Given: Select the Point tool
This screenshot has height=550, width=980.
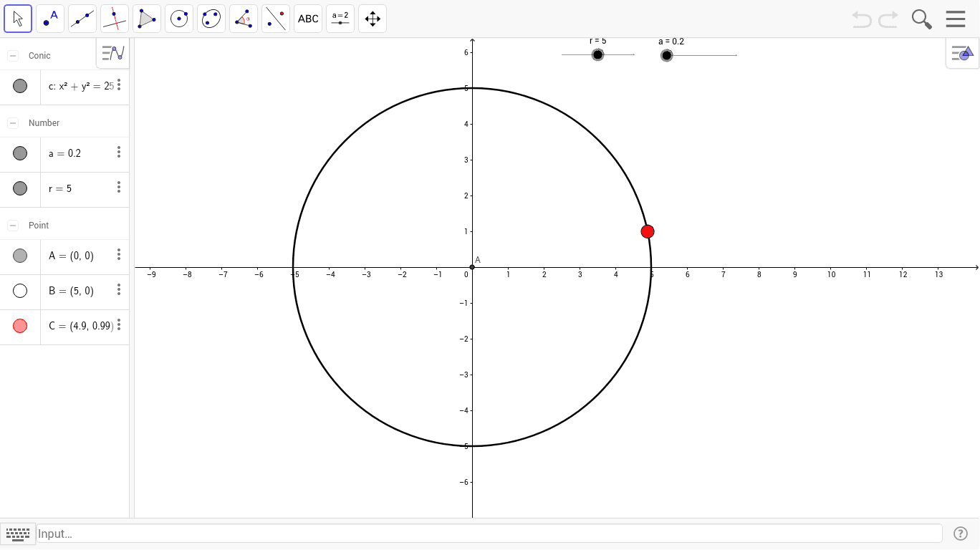Looking at the screenshot, I should (49, 18).
